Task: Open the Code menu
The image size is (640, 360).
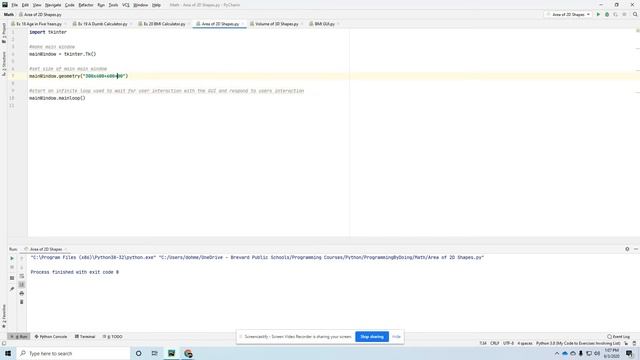Action: pos(70,5)
